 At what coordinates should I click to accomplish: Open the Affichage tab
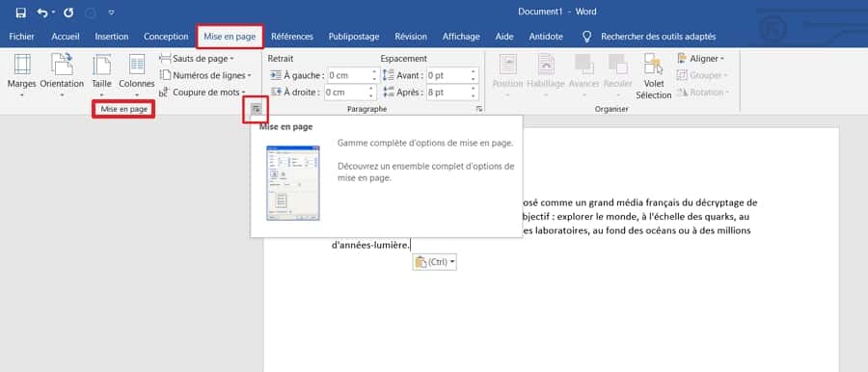coord(461,37)
